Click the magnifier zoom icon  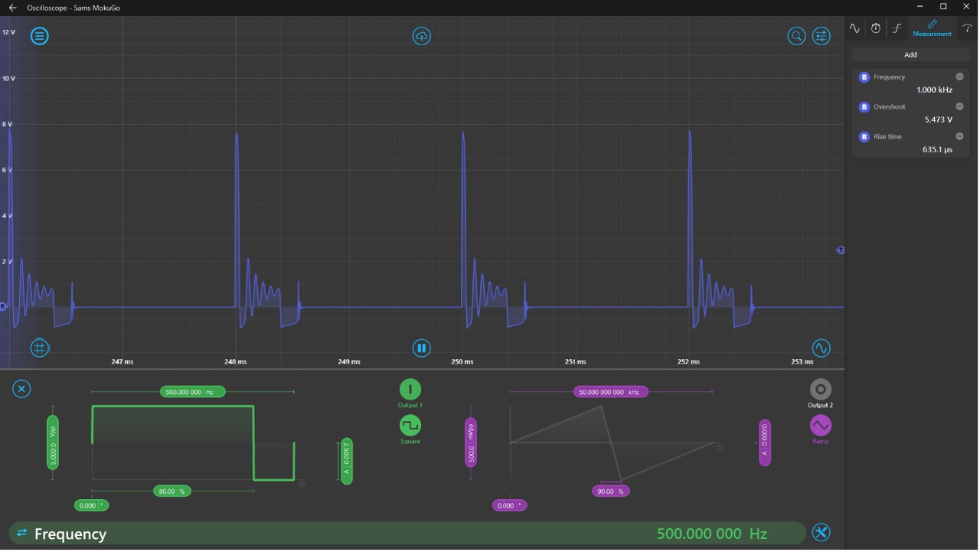796,36
